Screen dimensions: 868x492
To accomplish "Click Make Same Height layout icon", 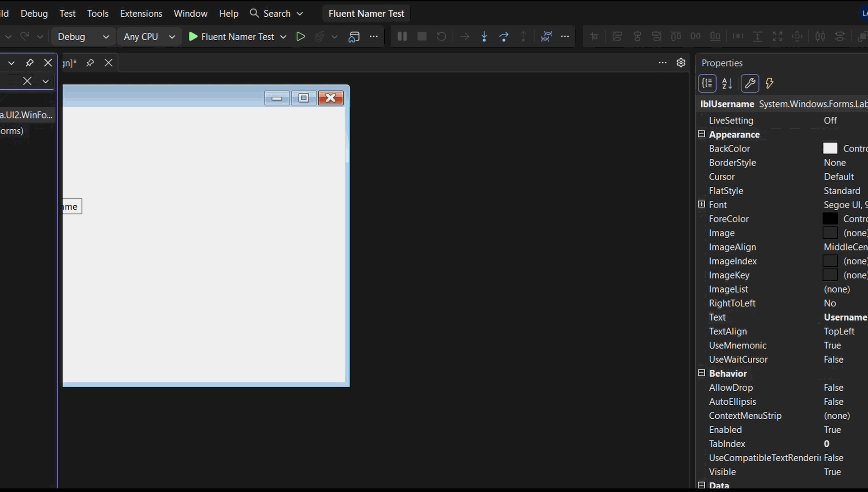I will 758,37.
